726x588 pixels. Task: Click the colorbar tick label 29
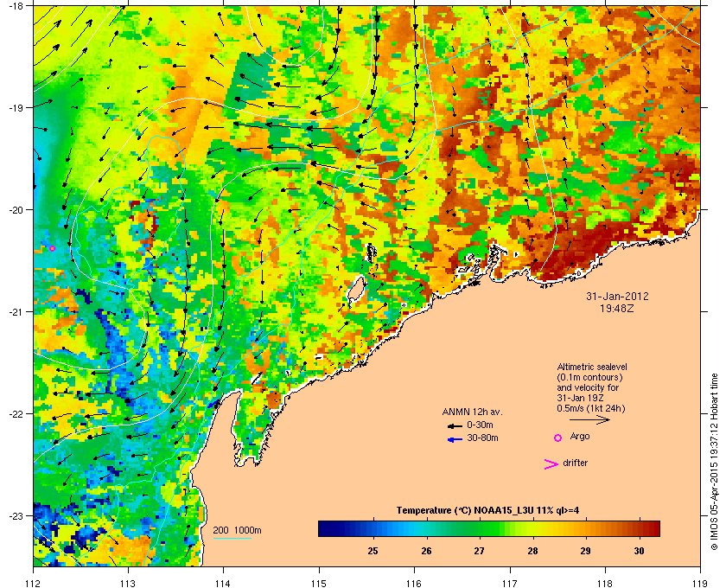coord(586,551)
